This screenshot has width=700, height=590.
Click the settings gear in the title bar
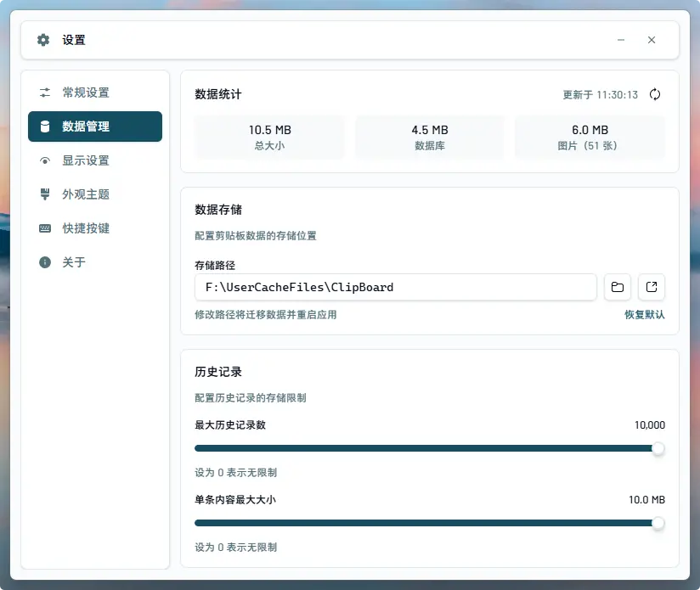pos(42,39)
